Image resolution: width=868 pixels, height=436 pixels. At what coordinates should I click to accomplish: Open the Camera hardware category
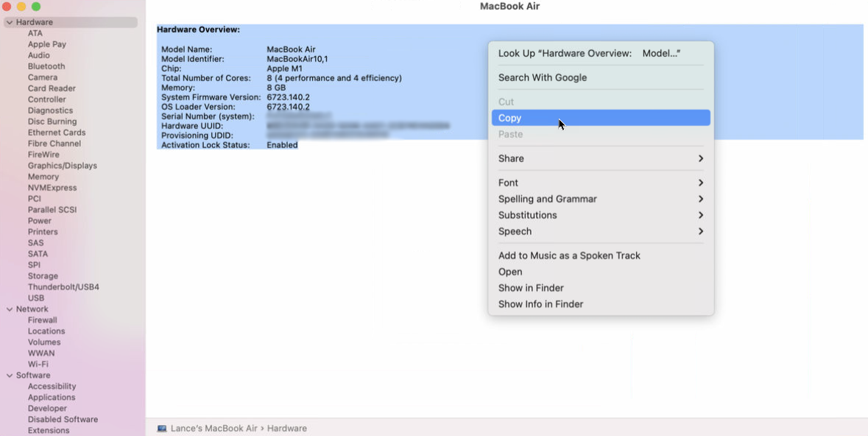tap(43, 77)
